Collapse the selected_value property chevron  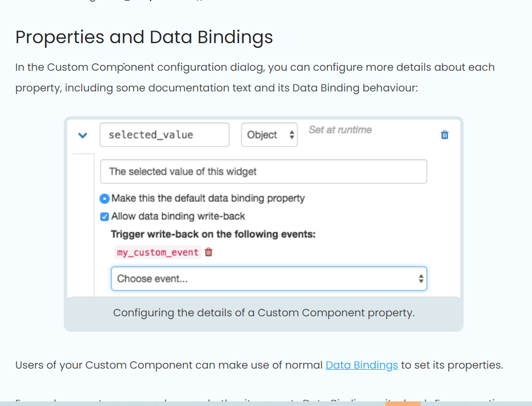tap(83, 135)
